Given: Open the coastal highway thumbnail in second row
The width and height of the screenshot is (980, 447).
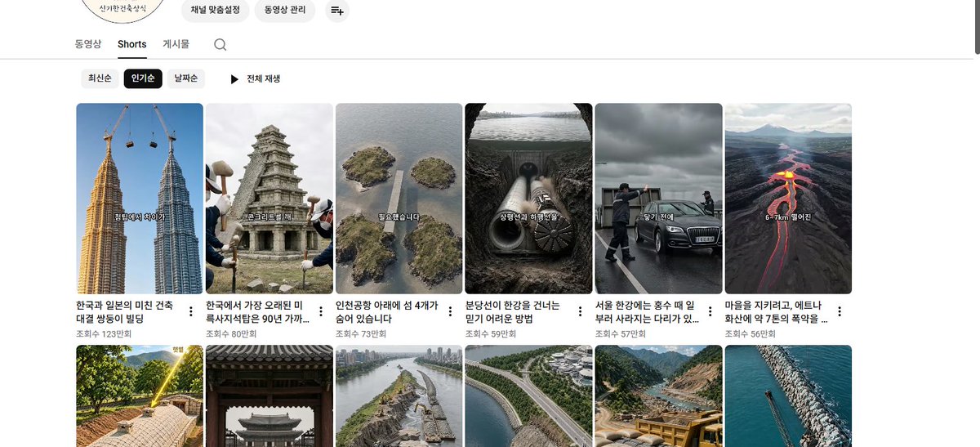Looking at the screenshot, I should (528, 396).
